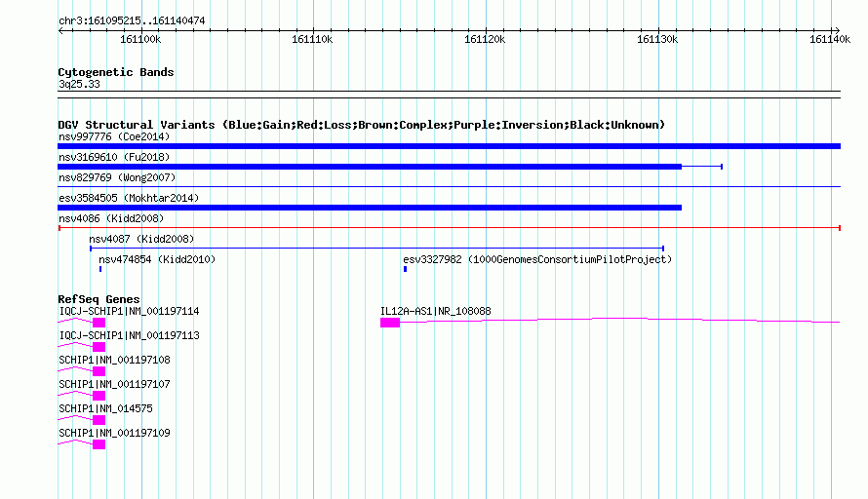This screenshot has width=868, height=499.
Task: Click the 161140k ruler tick label
Action: point(830,39)
